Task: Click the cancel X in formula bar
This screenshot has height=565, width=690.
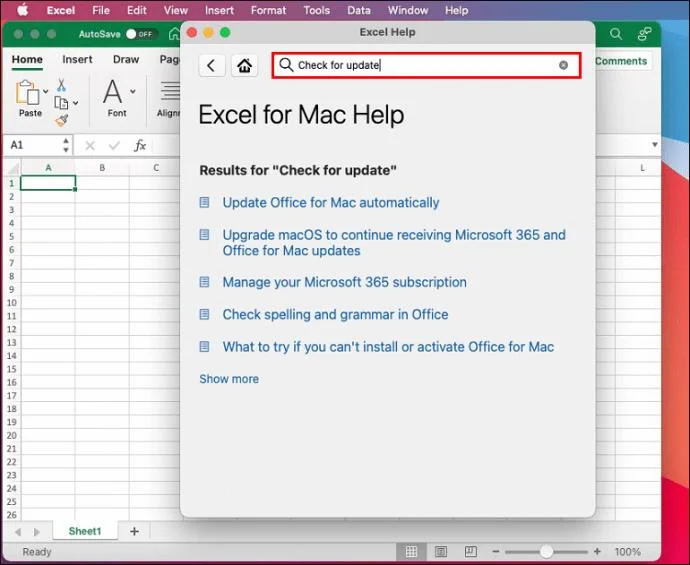Action: tap(90, 145)
